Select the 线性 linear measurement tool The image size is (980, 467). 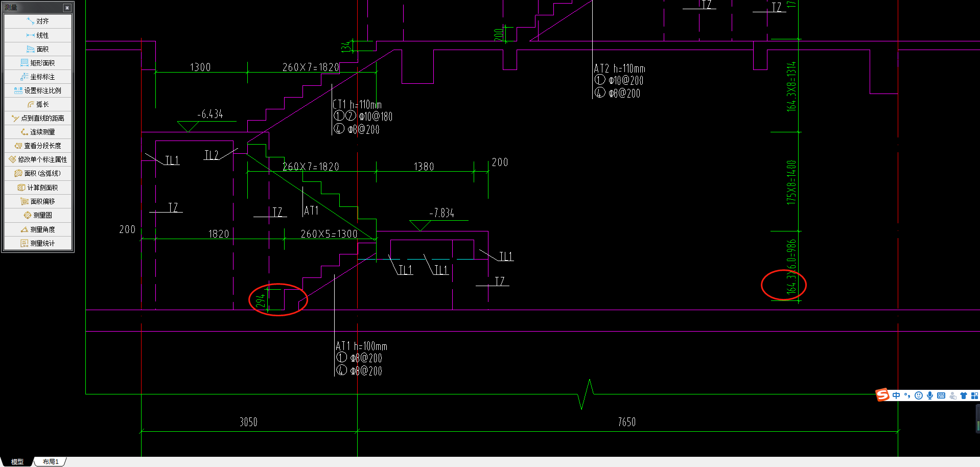point(38,35)
